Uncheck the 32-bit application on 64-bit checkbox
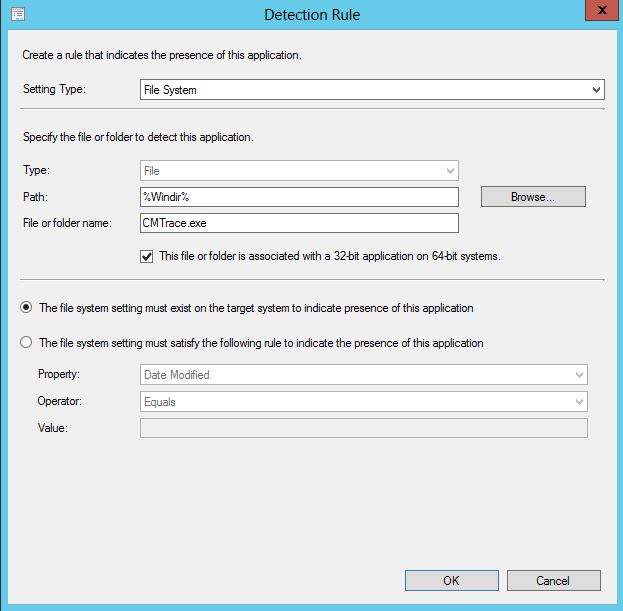Image resolution: width=623 pixels, height=611 pixels. pyautogui.click(x=147, y=256)
